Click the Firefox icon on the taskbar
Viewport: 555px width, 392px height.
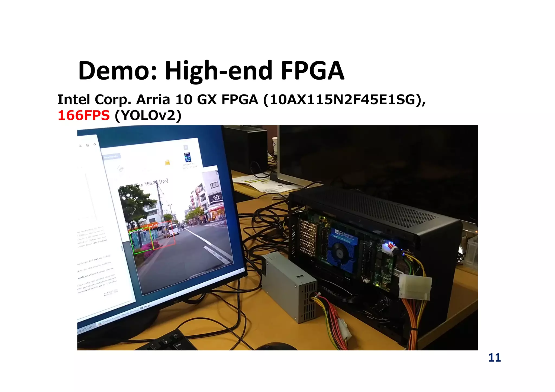pos(100,323)
